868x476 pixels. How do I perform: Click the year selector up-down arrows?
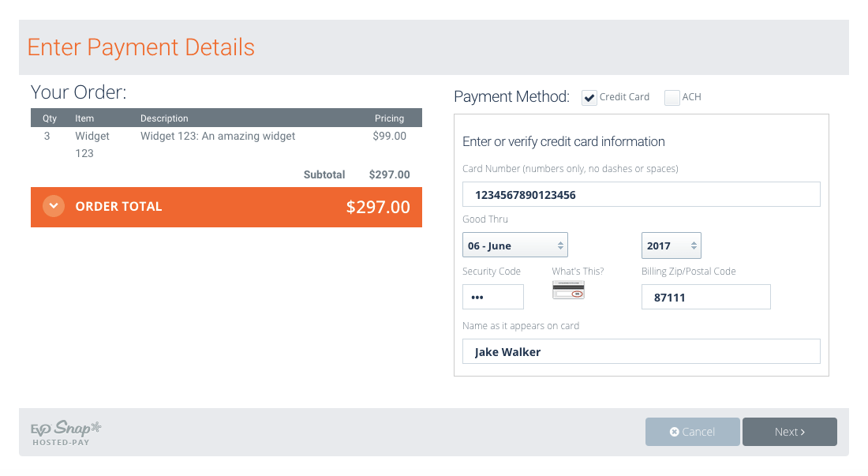[x=694, y=245]
